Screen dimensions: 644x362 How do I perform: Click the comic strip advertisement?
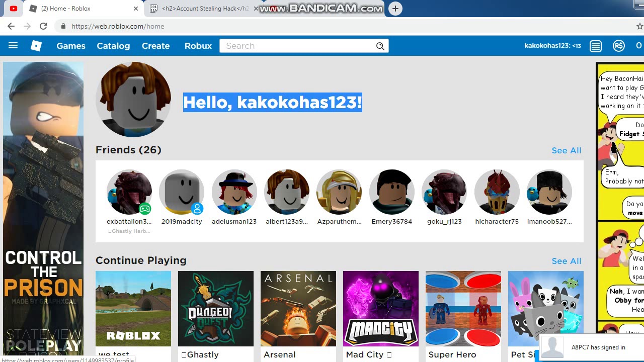pyautogui.click(x=620, y=211)
